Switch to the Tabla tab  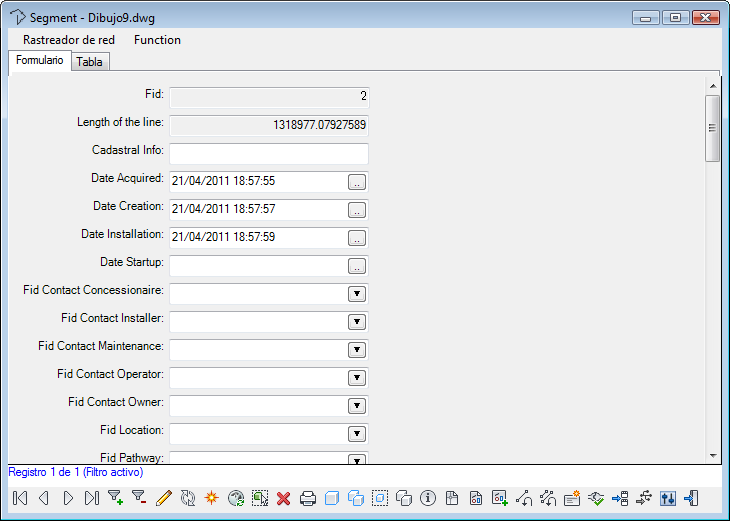[89, 61]
